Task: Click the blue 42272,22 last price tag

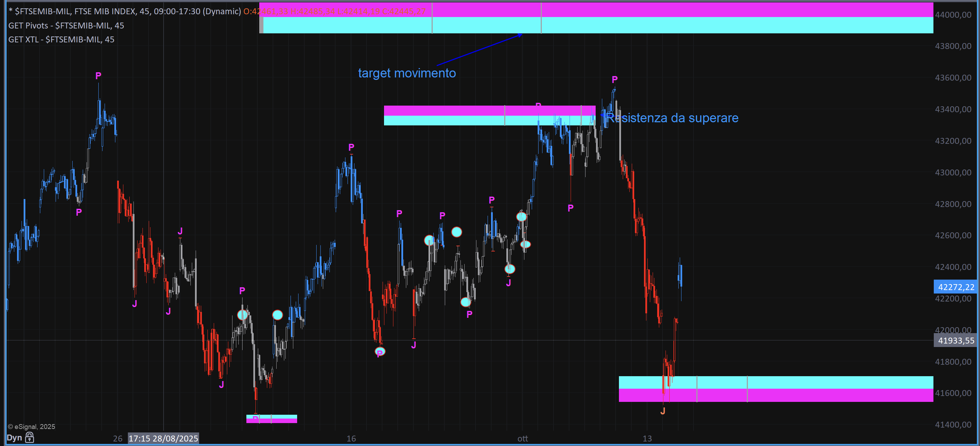Action: point(956,287)
